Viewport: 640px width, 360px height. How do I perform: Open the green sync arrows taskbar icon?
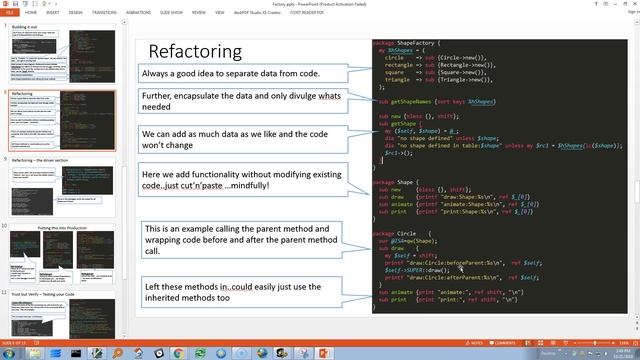pyautogui.click(x=200, y=353)
